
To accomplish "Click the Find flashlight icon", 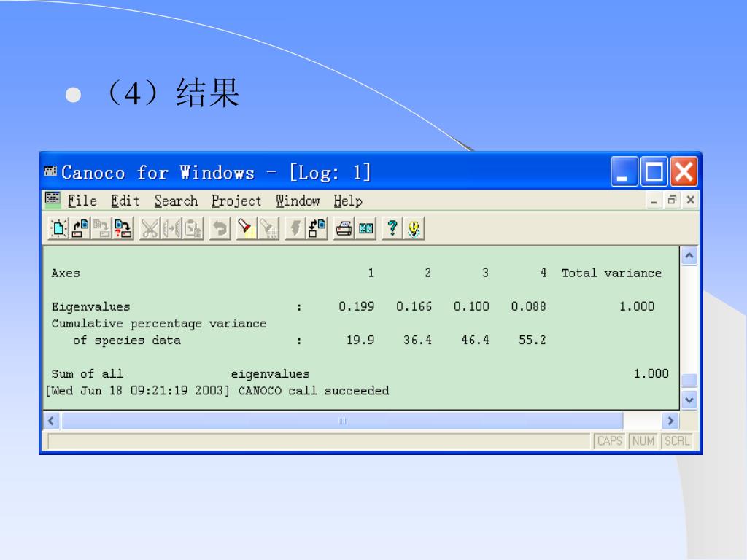I will click(x=247, y=228).
